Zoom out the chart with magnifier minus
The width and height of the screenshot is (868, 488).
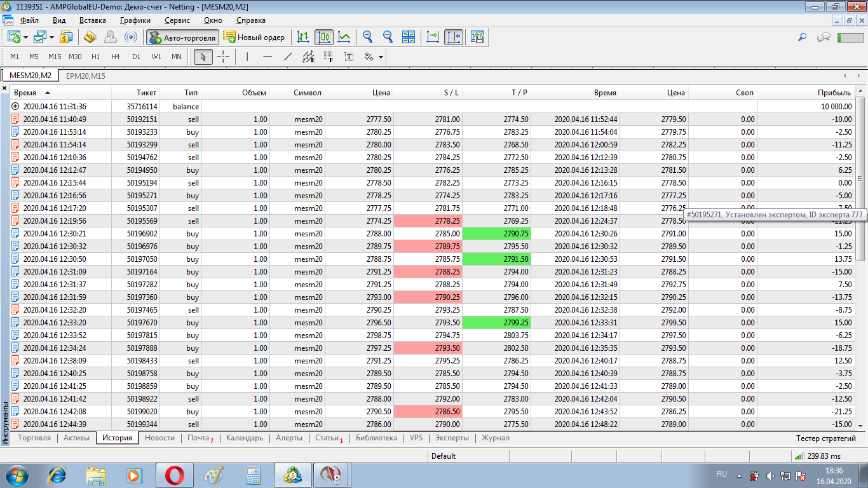[x=388, y=37]
